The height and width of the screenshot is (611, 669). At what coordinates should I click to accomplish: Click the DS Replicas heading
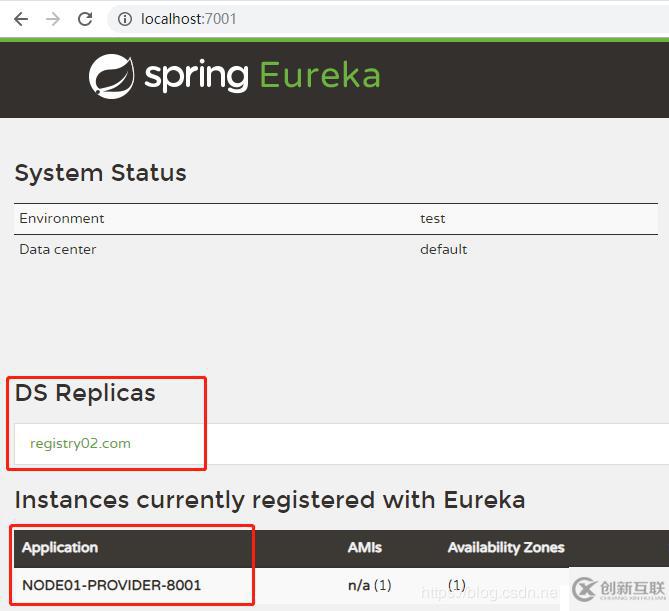click(x=85, y=393)
